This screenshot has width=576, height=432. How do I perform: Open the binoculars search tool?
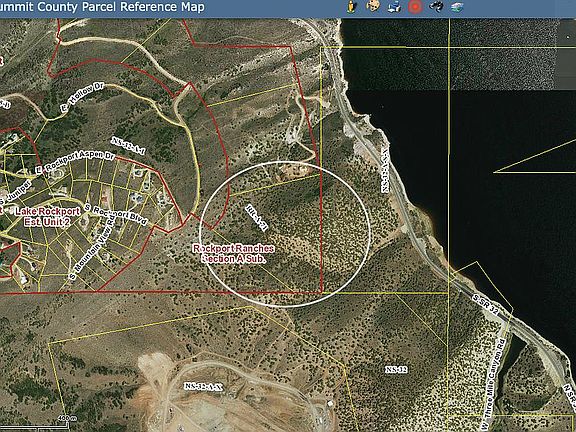click(x=436, y=6)
